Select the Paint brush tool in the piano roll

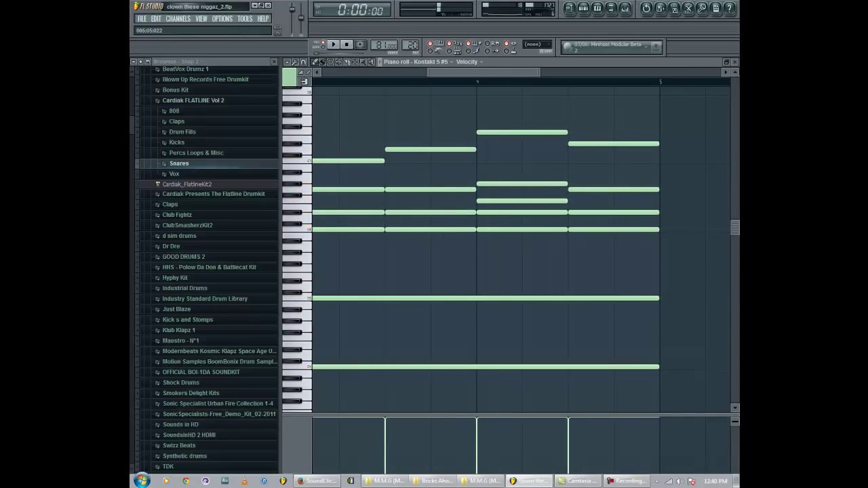322,62
